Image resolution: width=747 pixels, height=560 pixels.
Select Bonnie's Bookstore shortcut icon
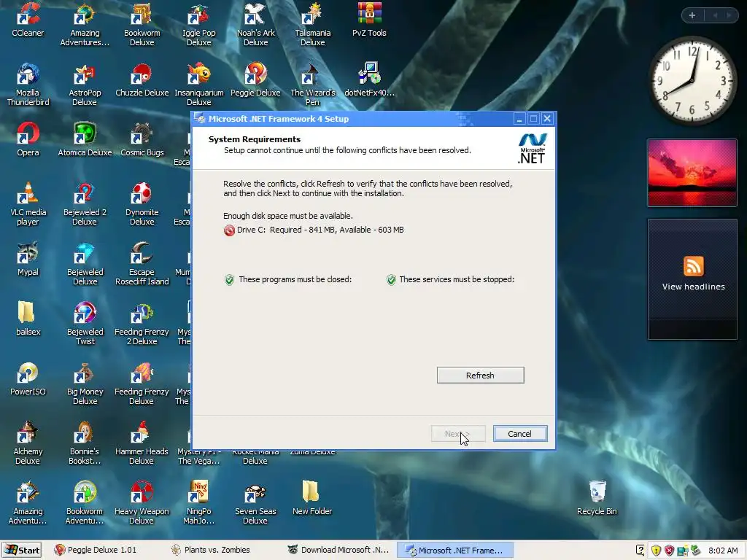tap(85, 443)
